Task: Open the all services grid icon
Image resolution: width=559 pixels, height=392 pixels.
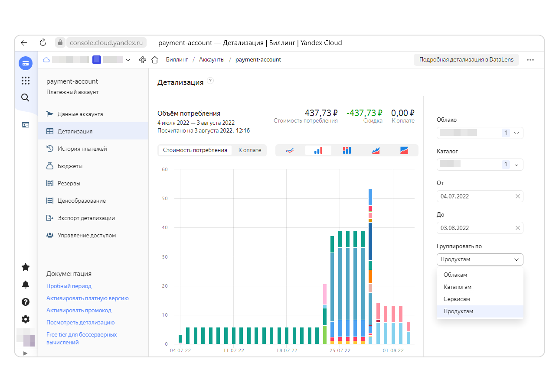Action: point(26,81)
